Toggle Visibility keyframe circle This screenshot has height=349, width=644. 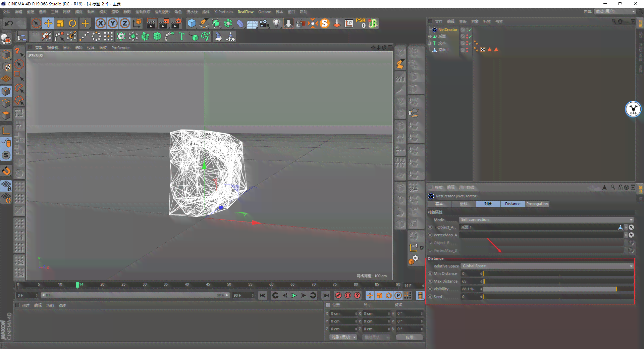pyautogui.click(x=430, y=289)
